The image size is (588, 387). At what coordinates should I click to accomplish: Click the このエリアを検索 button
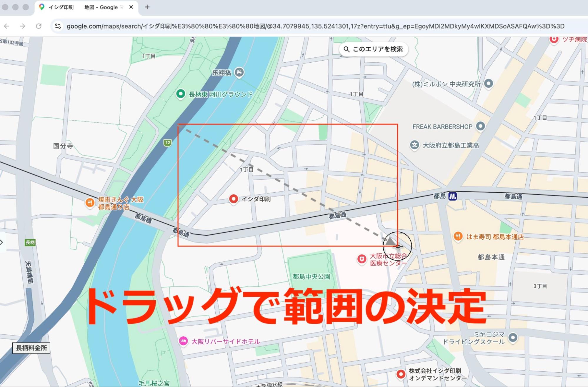tap(373, 49)
